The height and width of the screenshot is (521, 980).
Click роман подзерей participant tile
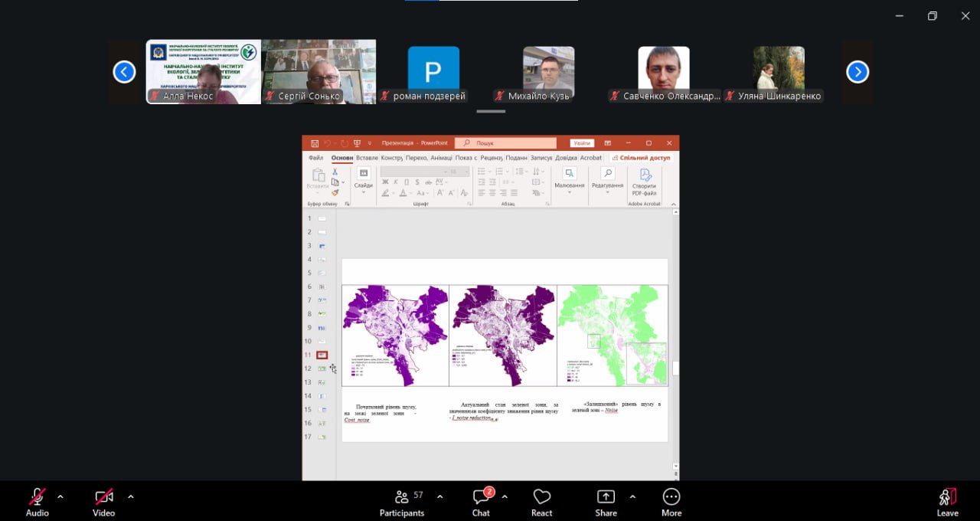click(x=433, y=72)
